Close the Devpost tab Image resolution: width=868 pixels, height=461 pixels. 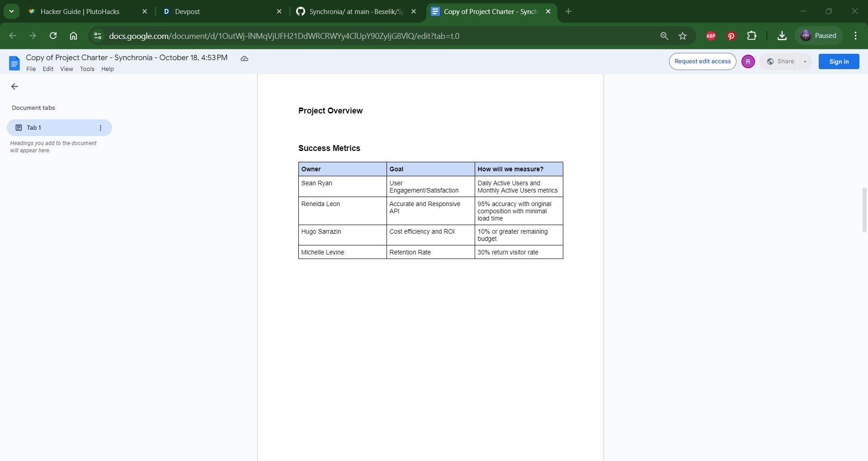(279, 12)
